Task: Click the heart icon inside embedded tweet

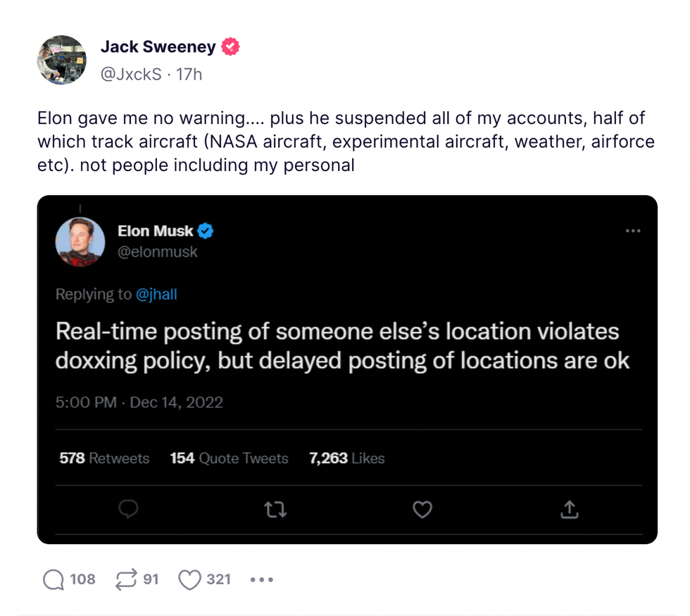Action: (422, 509)
